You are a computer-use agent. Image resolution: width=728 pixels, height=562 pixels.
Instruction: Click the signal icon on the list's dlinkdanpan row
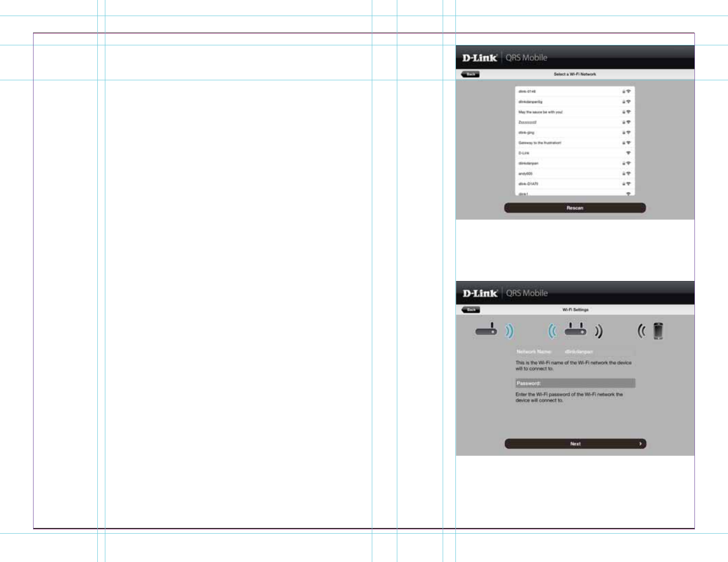click(628, 163)
